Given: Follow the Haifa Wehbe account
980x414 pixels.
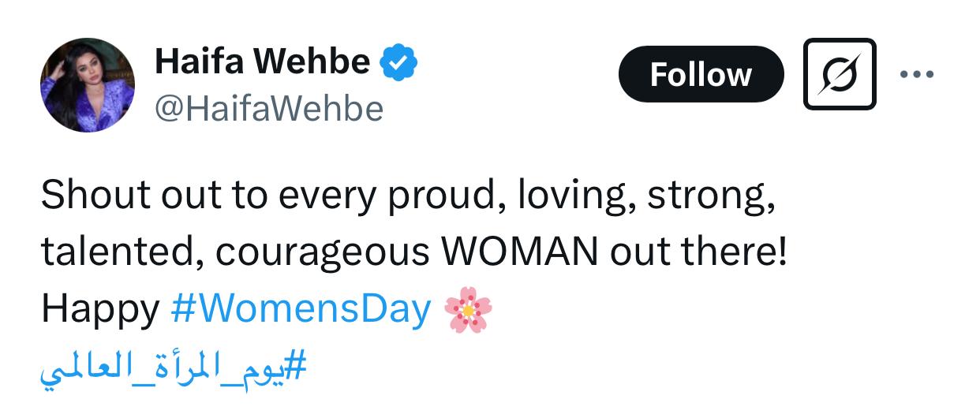Looking at the screenshot, I should 701,74.
